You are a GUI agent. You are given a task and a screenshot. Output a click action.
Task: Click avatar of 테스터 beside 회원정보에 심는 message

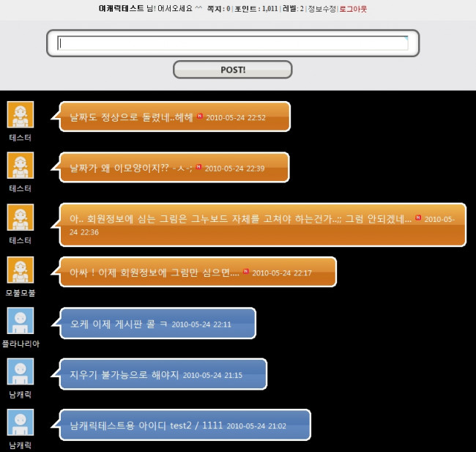pyautogui.click(x=21, y=217)
